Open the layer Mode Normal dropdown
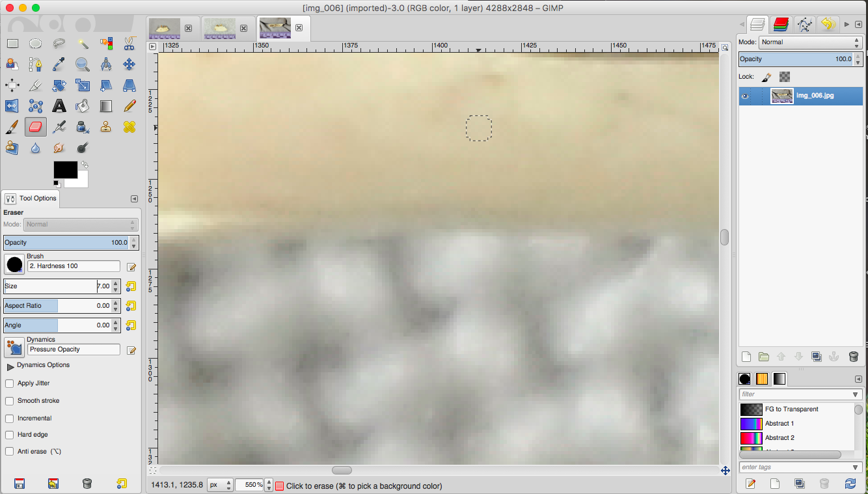Viewport: 868px width, 494px height. pyautogui.click(x=810, y=42)
